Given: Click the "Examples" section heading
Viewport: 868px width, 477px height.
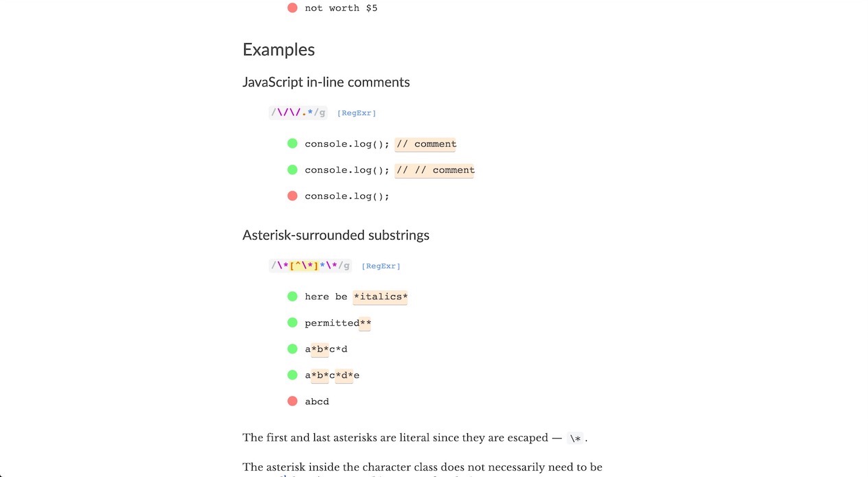Looking at the screenshot, I should click(279, 49).
